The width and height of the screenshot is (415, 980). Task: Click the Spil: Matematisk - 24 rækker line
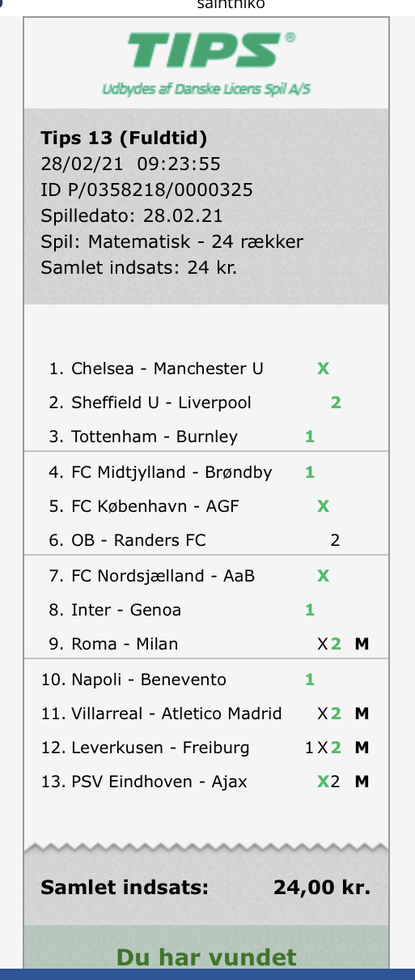(172, 242)
